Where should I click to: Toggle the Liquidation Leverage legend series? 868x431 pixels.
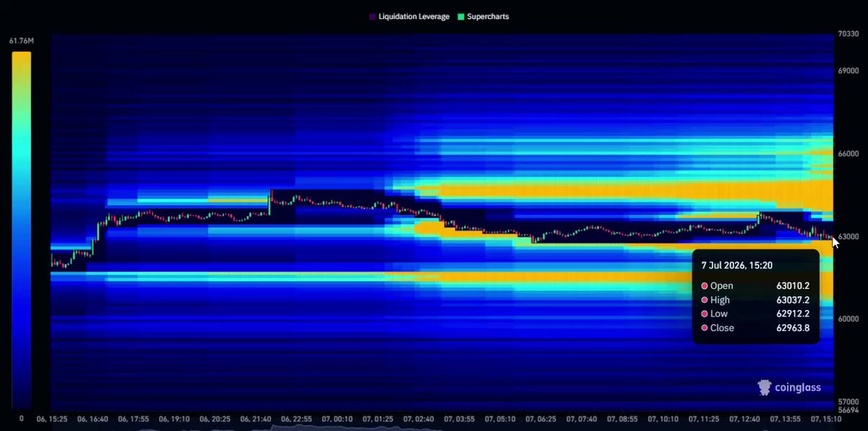[x=409, y=17]
